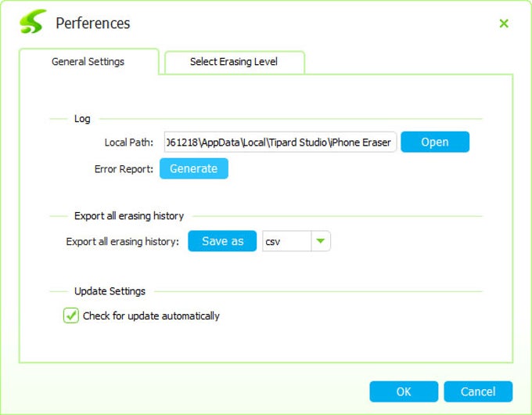Screen dimensions: 532x415
Task: Confirm settings with the OK button
Action: 403,392
